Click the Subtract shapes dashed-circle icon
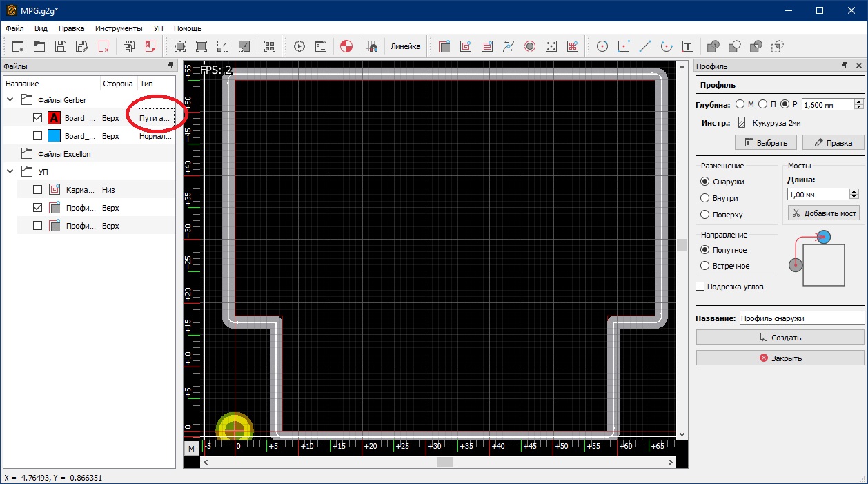The width and height of the screenshot is (868, 484). 735,46
